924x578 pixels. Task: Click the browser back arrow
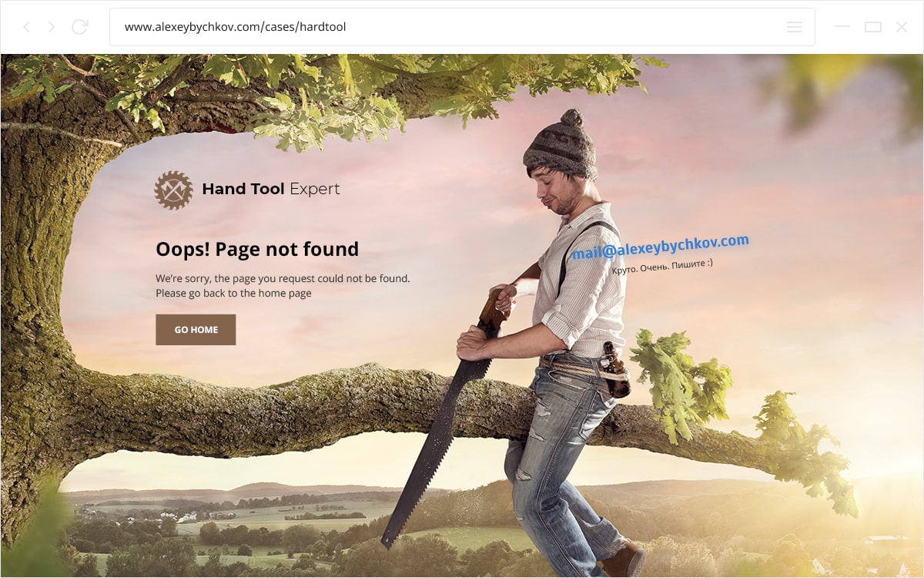coord(26,27)
